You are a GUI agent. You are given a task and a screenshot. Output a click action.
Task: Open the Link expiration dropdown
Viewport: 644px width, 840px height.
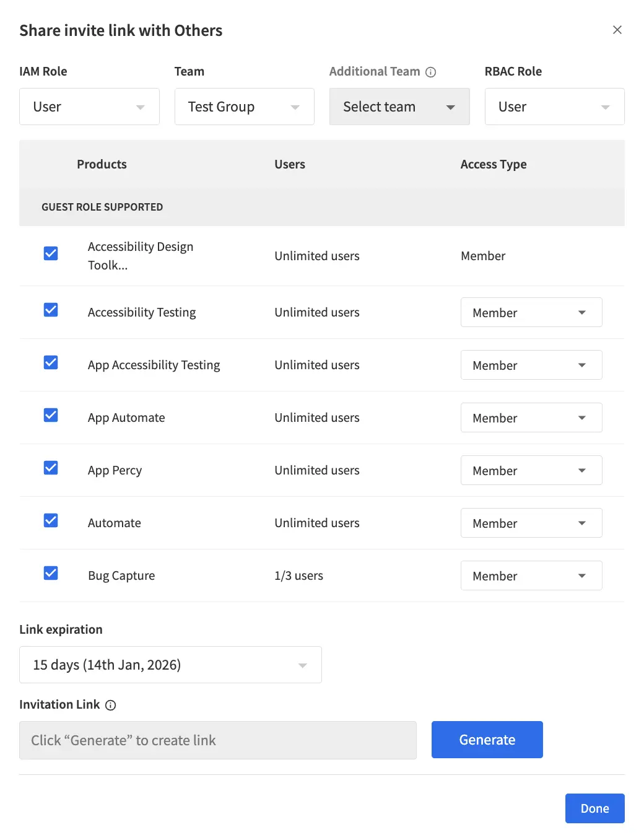click(x=170, y=665)
